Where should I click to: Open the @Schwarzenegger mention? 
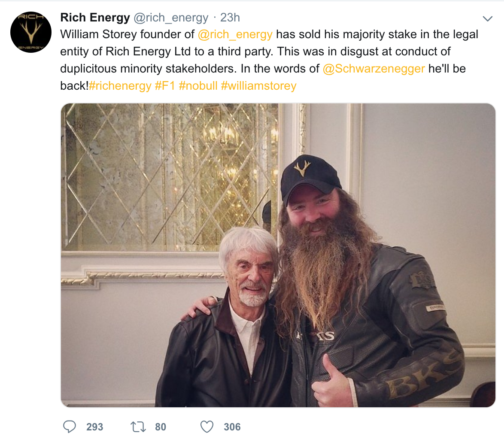click(x=373, y=69)
